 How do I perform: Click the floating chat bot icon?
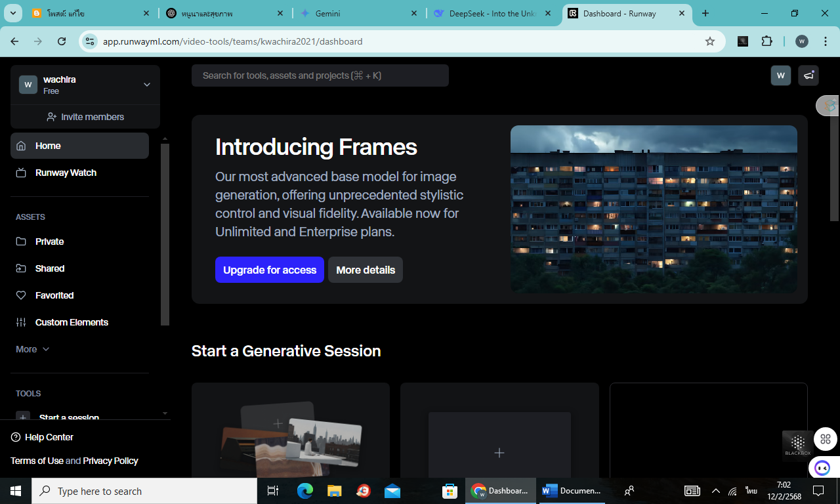tap(821, 468)
